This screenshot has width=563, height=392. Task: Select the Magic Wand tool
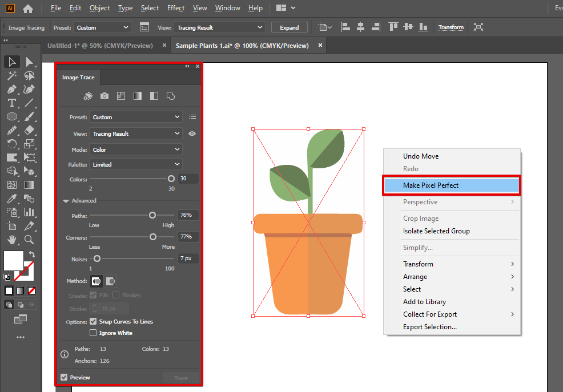[x=11, y=75]
